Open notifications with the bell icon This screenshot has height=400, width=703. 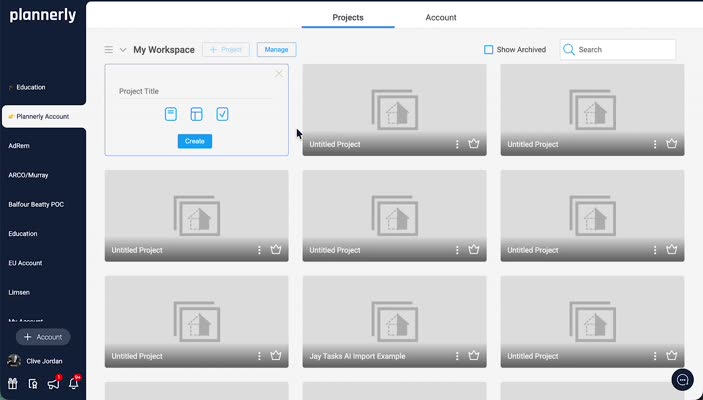[74, 384]
